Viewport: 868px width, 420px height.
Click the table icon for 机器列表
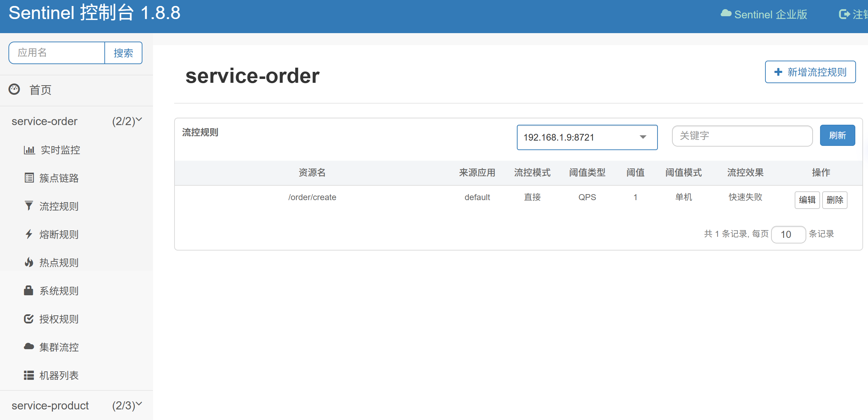pos(29,375)
